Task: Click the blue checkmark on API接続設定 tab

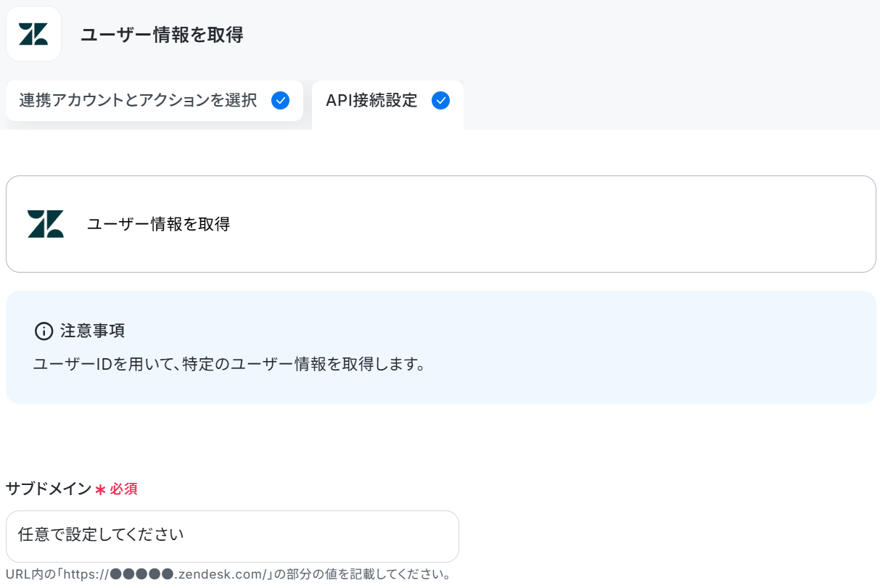Action: (440, 100)
